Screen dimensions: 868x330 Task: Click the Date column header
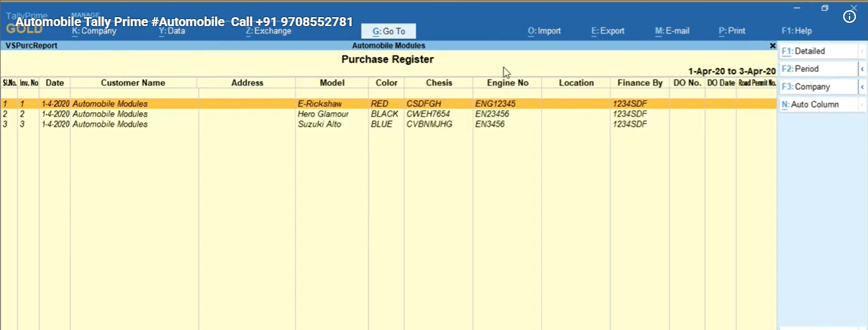coord(55,83)
